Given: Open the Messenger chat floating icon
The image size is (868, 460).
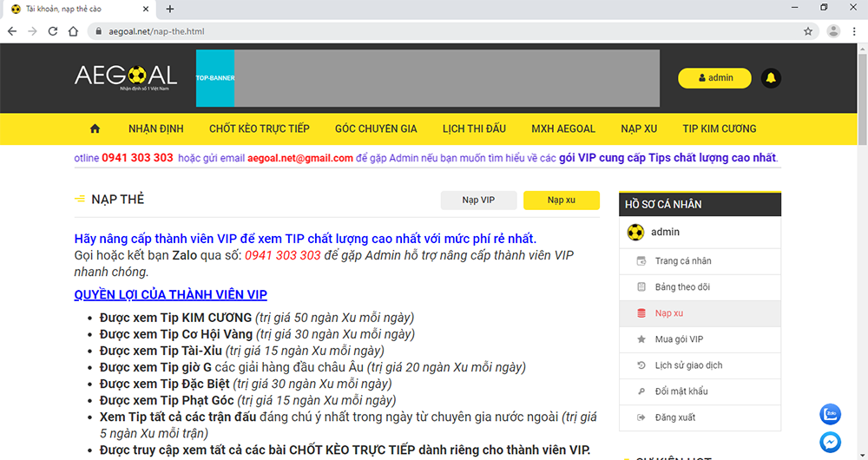Looking at the screenshot, I should [830, 442].
